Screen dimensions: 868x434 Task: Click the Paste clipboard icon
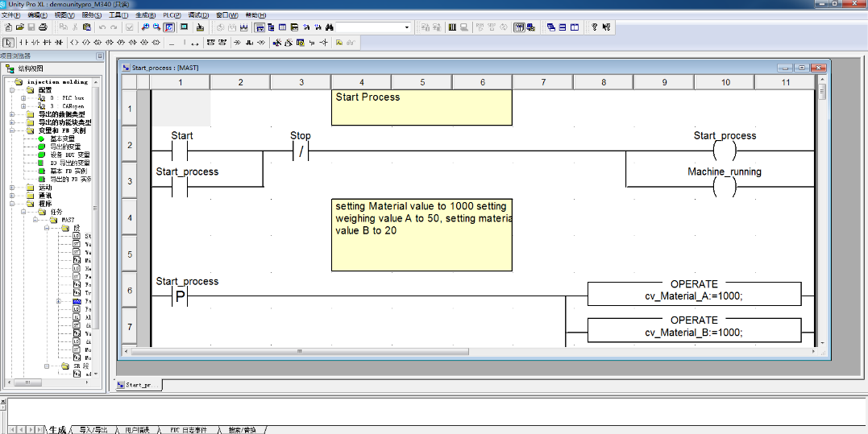[x=87, y=27]
